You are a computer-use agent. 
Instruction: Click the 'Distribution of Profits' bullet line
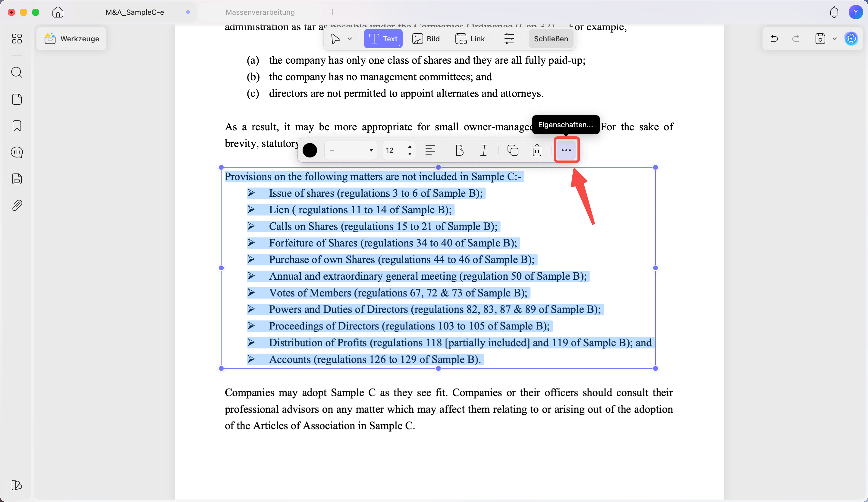[x=450, y=343]
